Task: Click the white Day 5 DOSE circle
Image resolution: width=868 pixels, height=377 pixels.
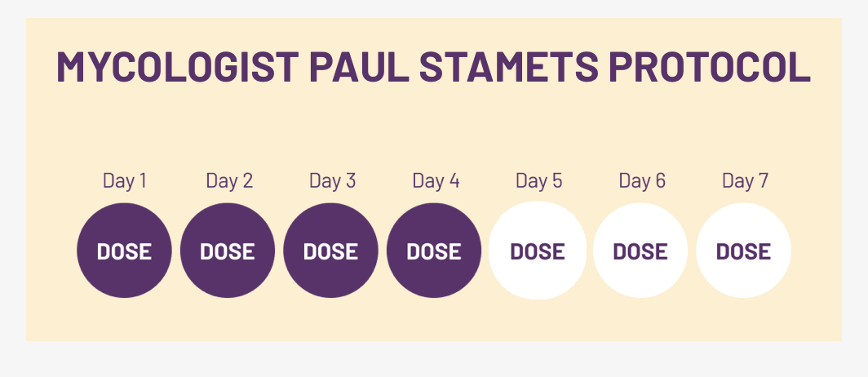Action: (x=538, y=251)
